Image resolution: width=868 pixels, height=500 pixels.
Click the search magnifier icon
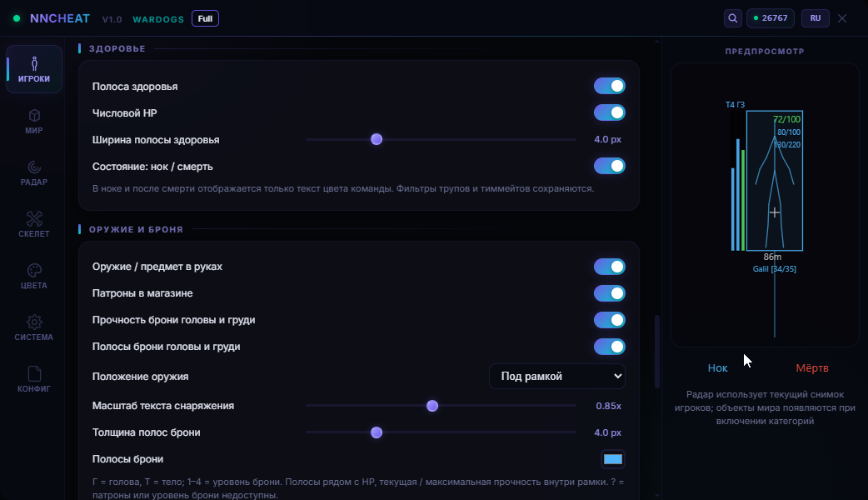click(732, 18)
